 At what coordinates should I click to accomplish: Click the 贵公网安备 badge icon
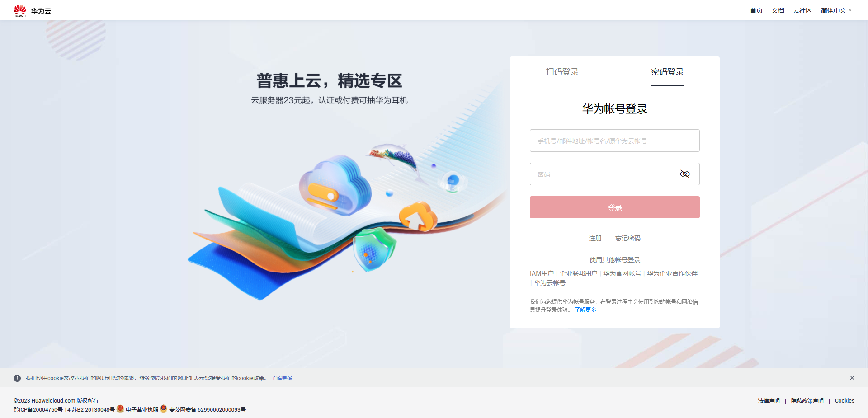point(164,409)
